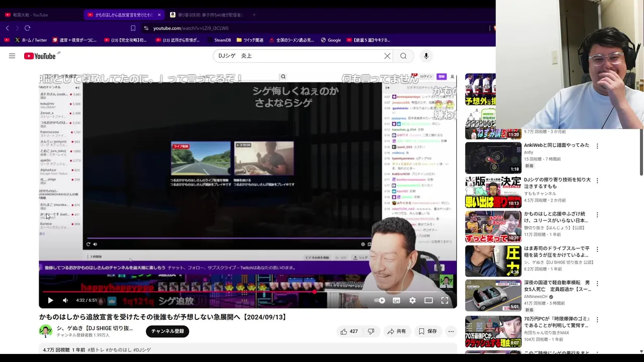Image resolution: width=644 pixels, height=362 pixels.
Task: Open the 全国のラーメン過去見 bookmark
Action: 292,40
